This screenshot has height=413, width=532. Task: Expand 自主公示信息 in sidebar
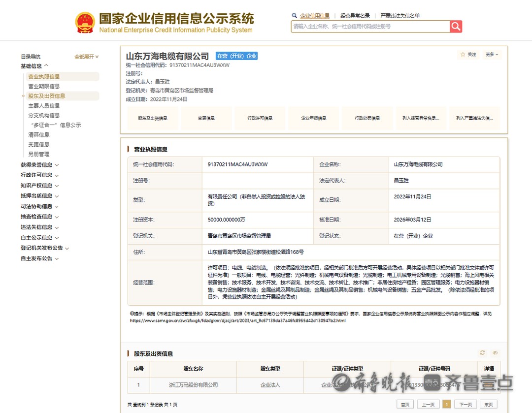tap(40, 238)
